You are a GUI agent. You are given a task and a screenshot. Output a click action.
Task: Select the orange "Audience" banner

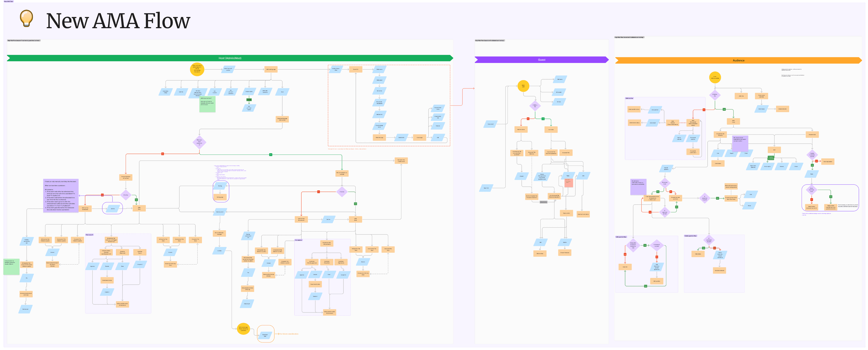[x=738, y=60]
